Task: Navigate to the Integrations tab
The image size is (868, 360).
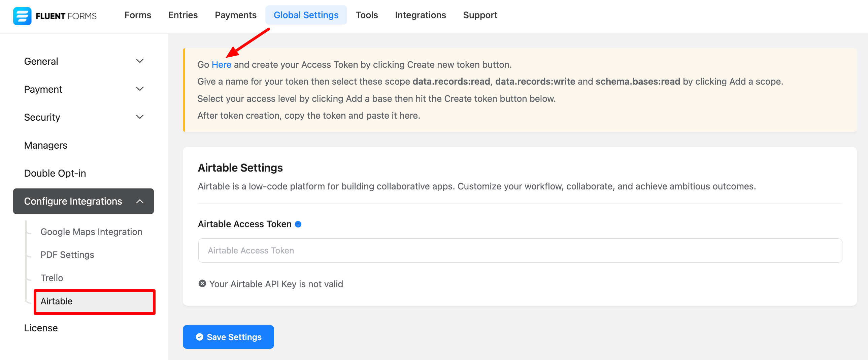Action: (x=420, y=15)
